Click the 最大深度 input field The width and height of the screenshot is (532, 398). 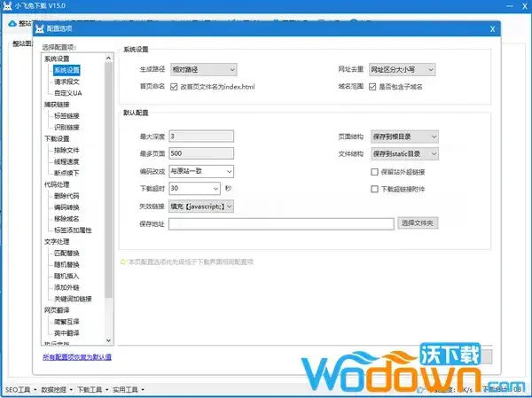click(201, 137)
